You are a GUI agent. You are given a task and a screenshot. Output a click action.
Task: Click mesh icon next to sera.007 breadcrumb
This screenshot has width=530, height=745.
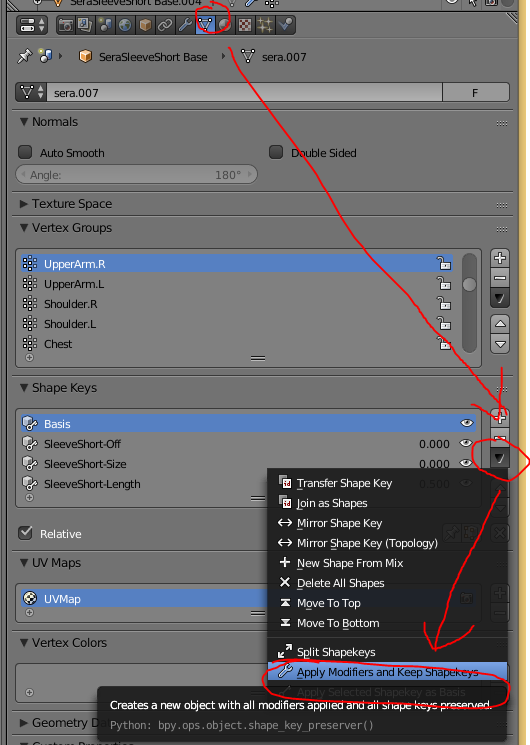[248, 57]
